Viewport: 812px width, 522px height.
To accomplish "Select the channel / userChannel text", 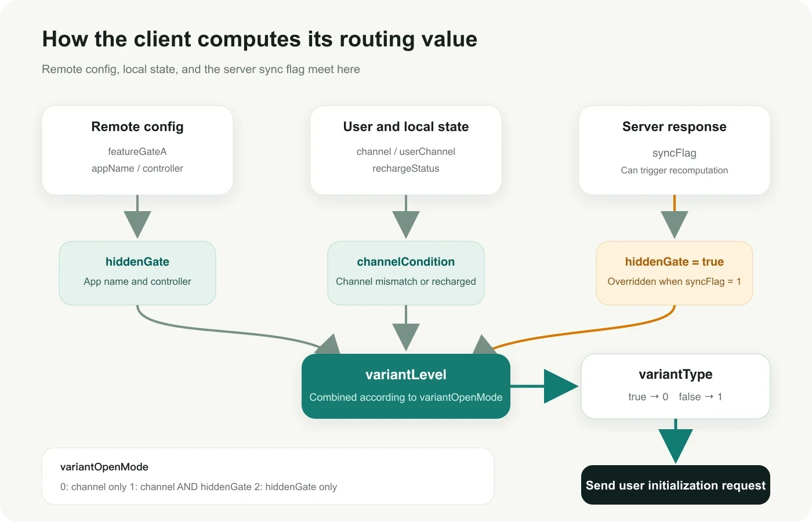I will (x=406, y=151).
